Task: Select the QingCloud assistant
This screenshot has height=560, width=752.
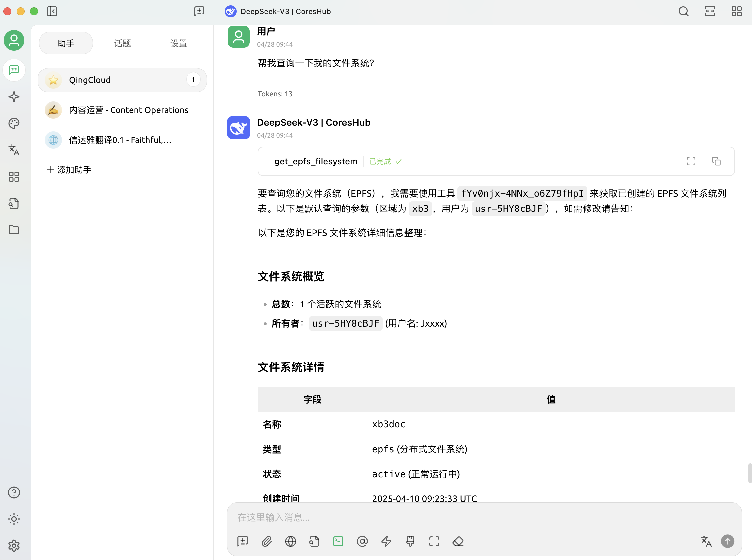Action: (x=122, y=80)
